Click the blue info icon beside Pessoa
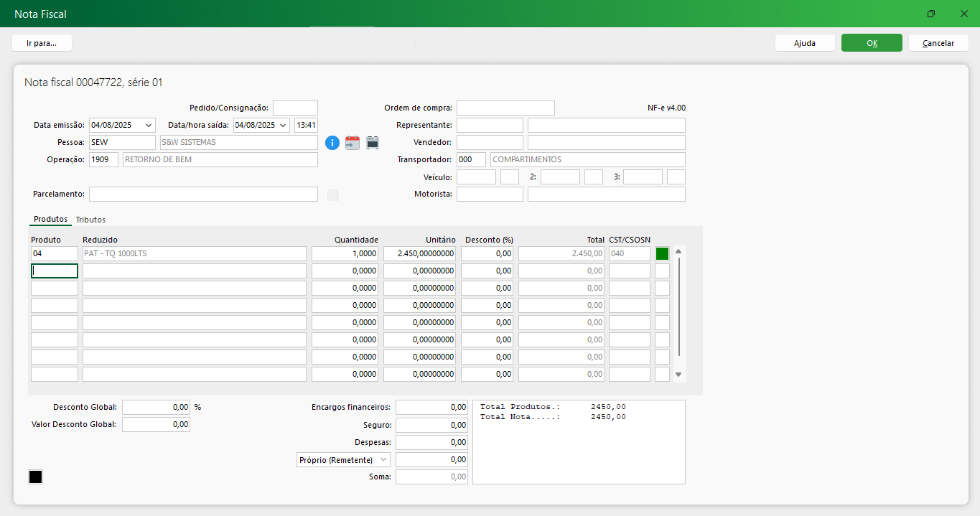980x516 pixels. [x=332, y=143]
